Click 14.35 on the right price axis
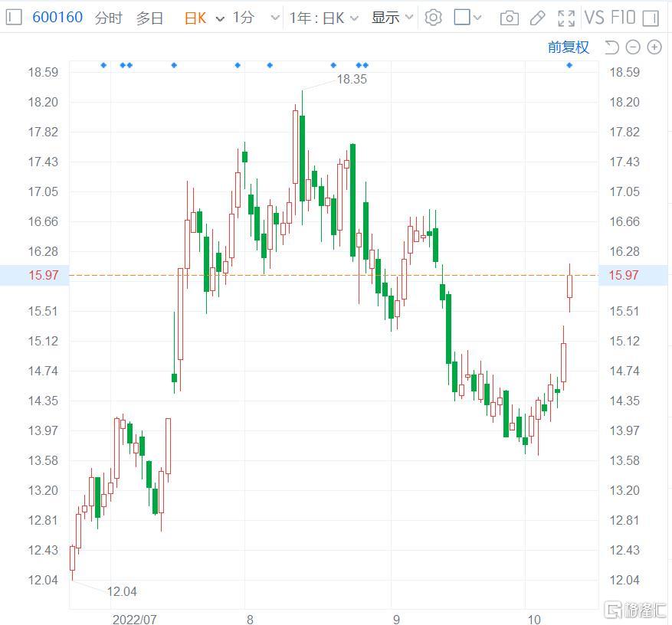672x625 pixels. coord(624,401)
